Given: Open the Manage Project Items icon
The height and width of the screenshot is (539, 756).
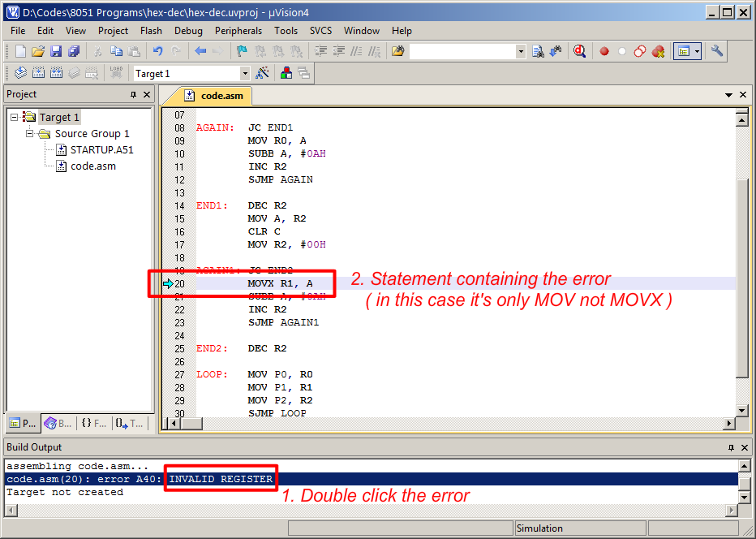Looking at the screenshot, I should coord(286,73).
